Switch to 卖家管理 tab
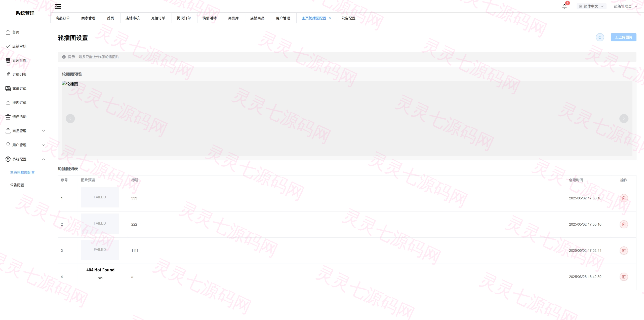 click(x=88, y=18)
